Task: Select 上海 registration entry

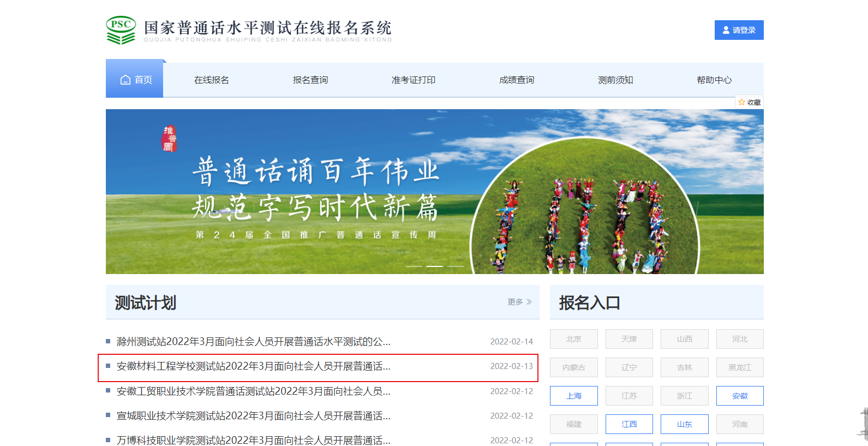Action: pos(573,396)
